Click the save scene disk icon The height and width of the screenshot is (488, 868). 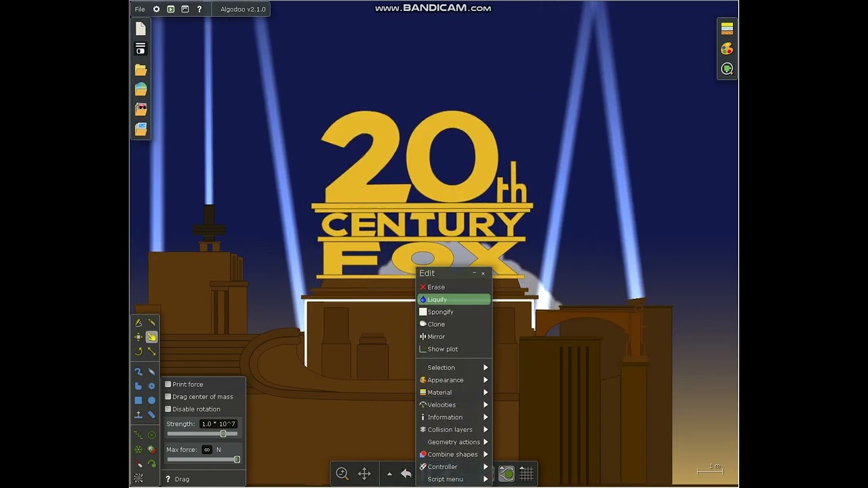coord(140,49)
